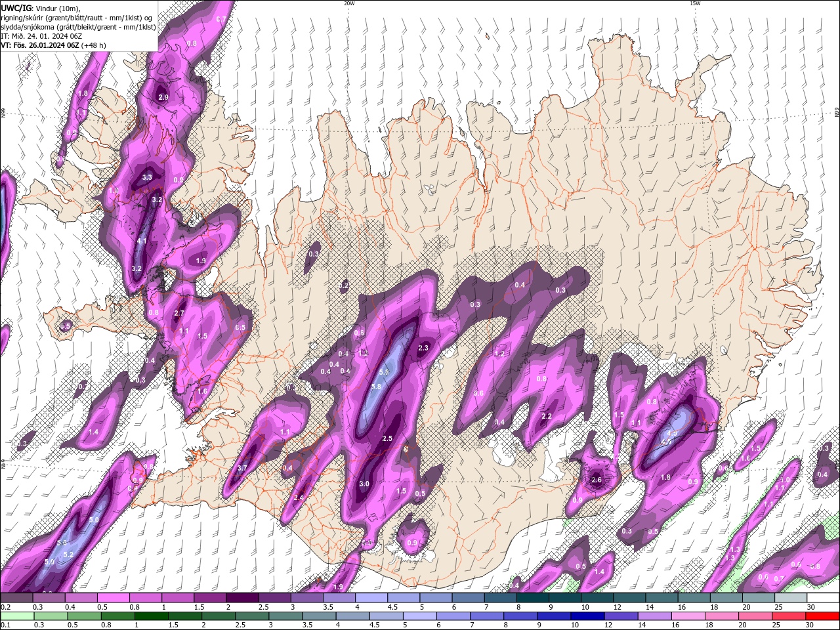Screen dimensions: 840x630
Task: Click the 3.3 precipitation value on the map
Action: point(147,177)
